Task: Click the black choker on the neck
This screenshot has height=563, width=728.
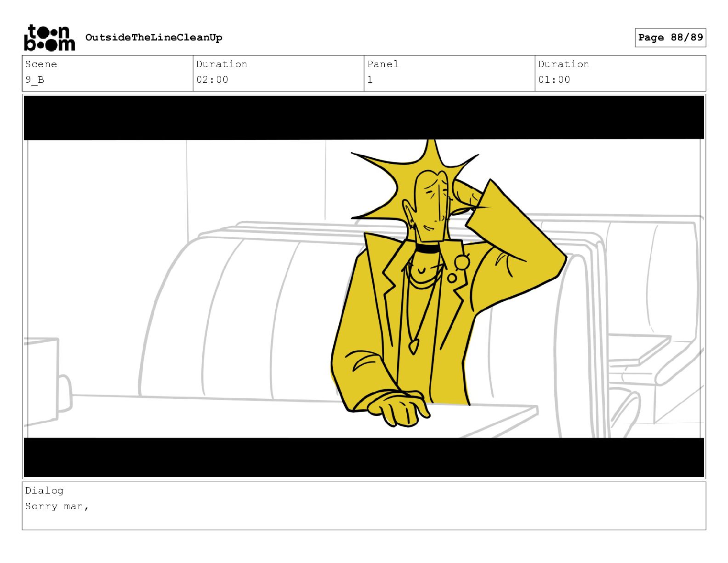Action: coord(427,249)
